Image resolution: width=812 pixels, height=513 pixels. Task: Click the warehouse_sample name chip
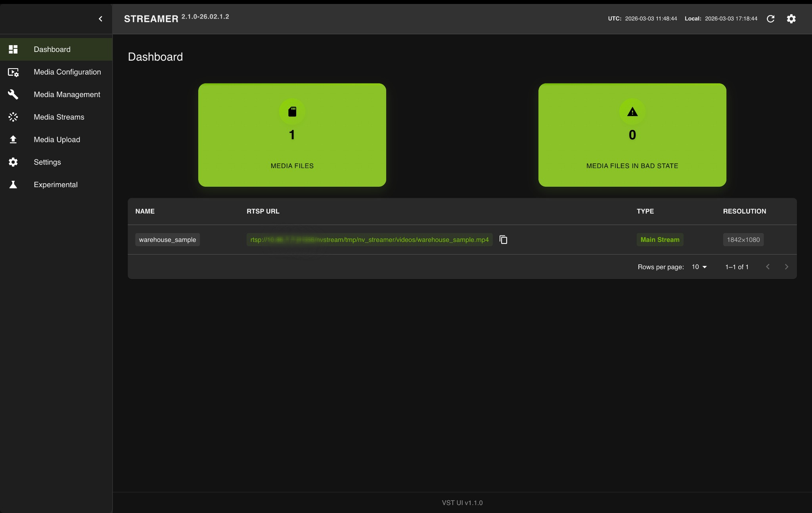[x=167, y=240]
